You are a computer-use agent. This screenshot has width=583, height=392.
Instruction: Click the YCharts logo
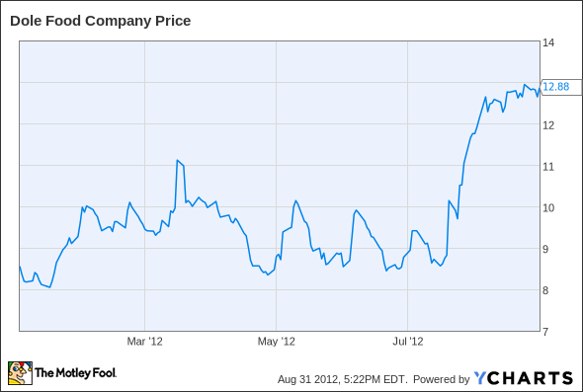pyautogui.click(x=524, y=378)
